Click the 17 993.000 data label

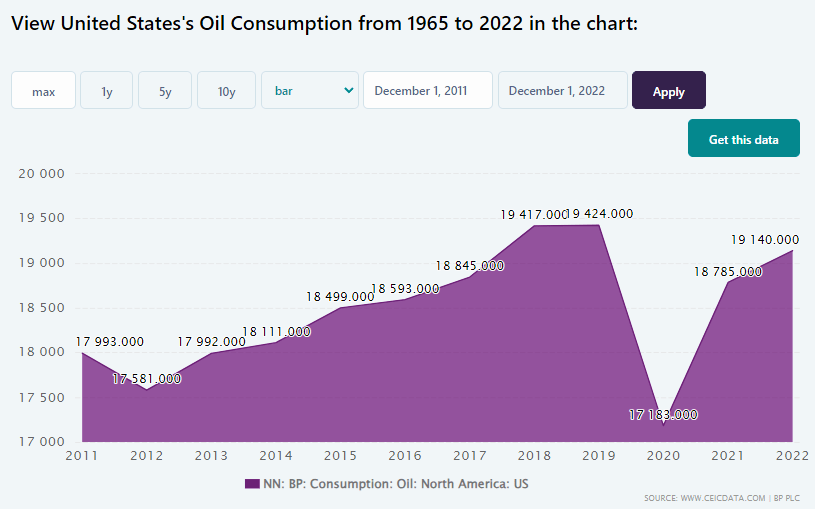coord(110,341)
